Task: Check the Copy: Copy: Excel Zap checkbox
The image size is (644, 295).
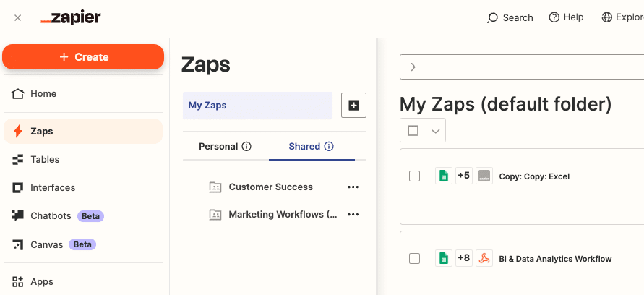Action: tap(414, 176)
